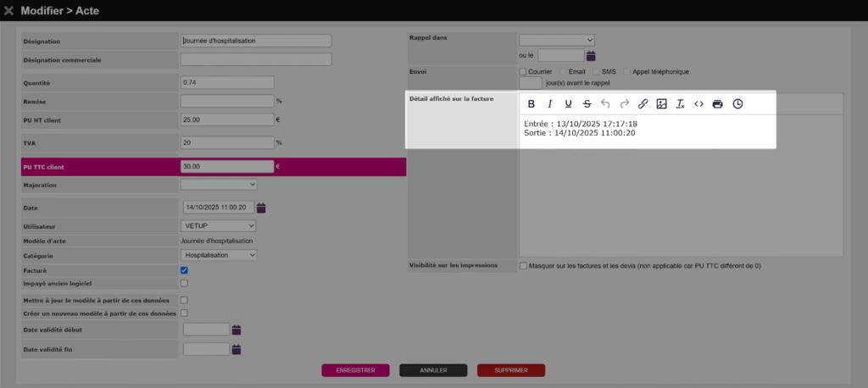Apply strikethrough formatting to text
This screenshot has width=868, height=388.
point(587,104)
